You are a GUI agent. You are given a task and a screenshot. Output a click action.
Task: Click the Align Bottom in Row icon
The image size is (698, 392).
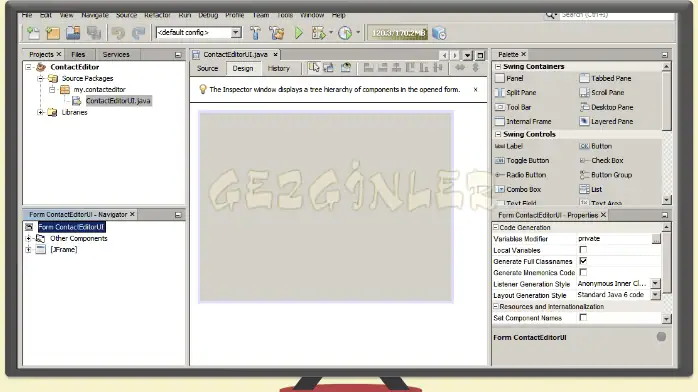pos(424,68)
